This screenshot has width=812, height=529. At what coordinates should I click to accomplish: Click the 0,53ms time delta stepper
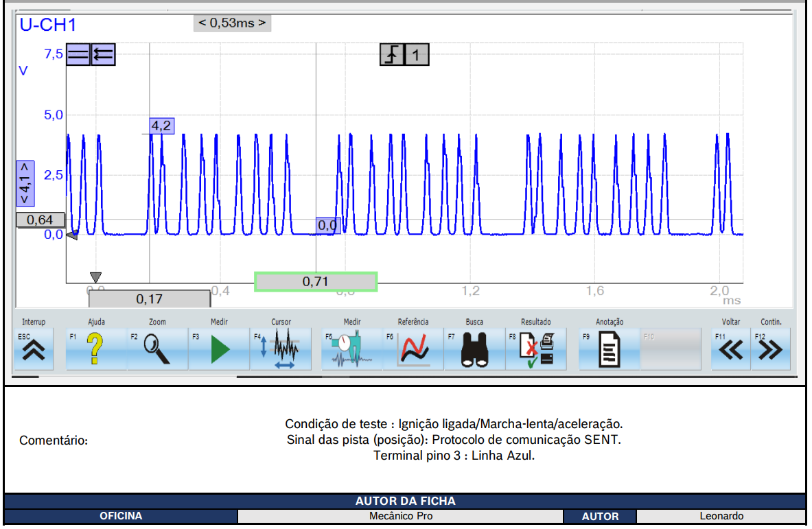(232, 23)
